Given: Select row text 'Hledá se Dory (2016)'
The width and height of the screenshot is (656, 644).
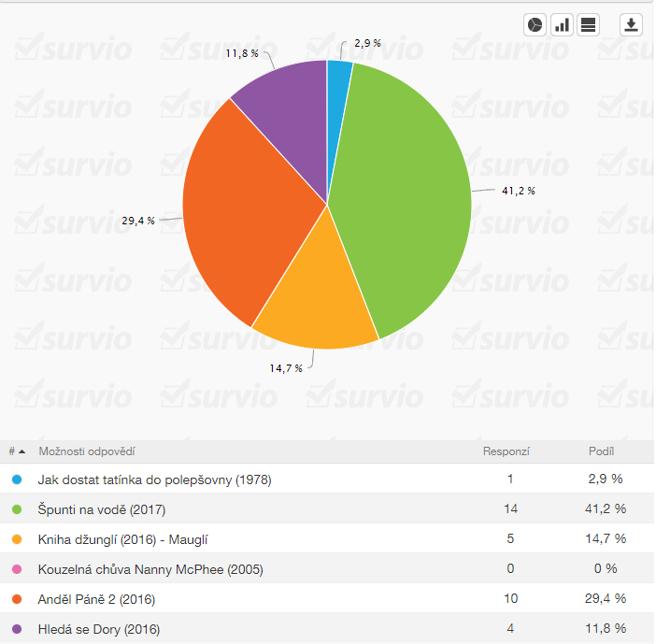Looking at the screenshot, I should pyautogui.click(x=99, y=629).
